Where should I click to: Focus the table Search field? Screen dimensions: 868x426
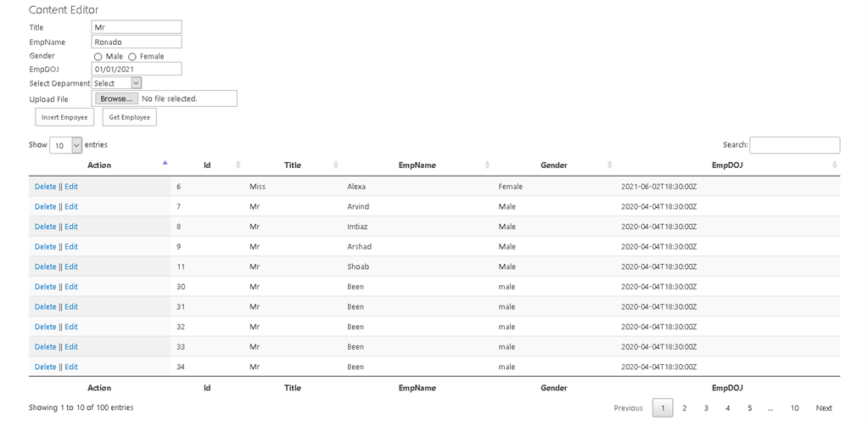(794, 145)
